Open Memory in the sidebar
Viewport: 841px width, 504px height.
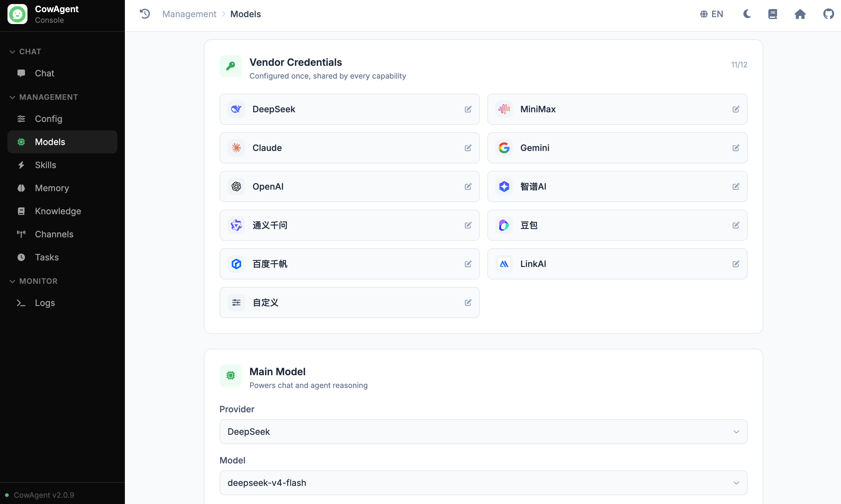(62, 188)
